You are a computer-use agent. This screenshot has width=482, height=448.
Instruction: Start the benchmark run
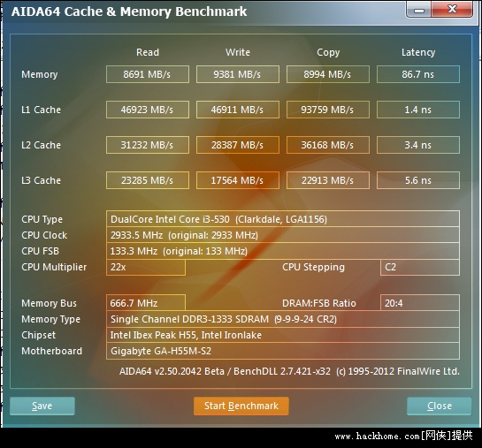pyautogui.click(x=241, y=406)
